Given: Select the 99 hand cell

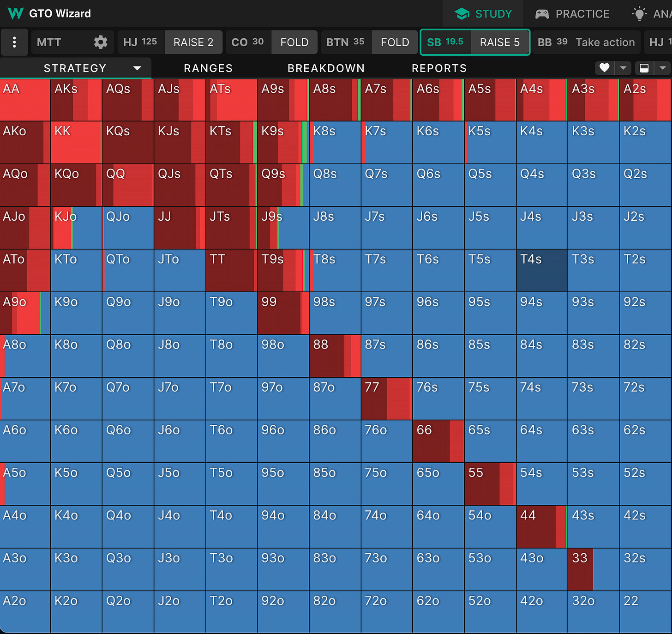Looking at the screenshot, I should [283, 313].
